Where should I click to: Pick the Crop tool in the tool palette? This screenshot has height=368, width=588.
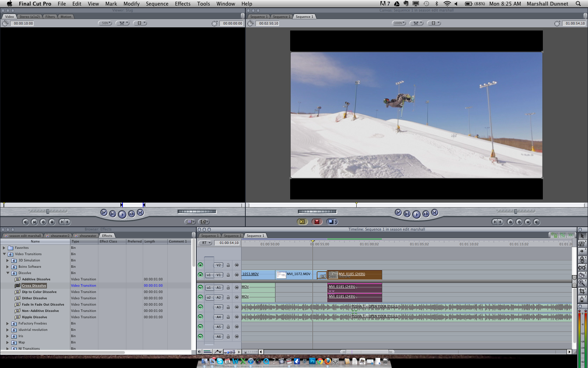(x=582, y=291)
